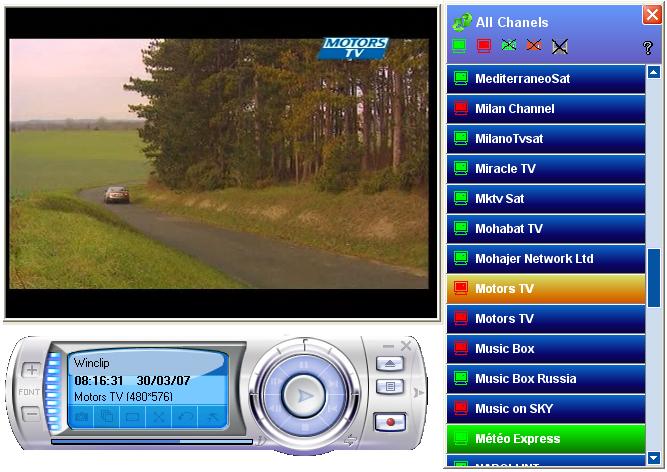667x472 pixels.
Task: Click the rightmost icon in player display
Action: point(212,417)
